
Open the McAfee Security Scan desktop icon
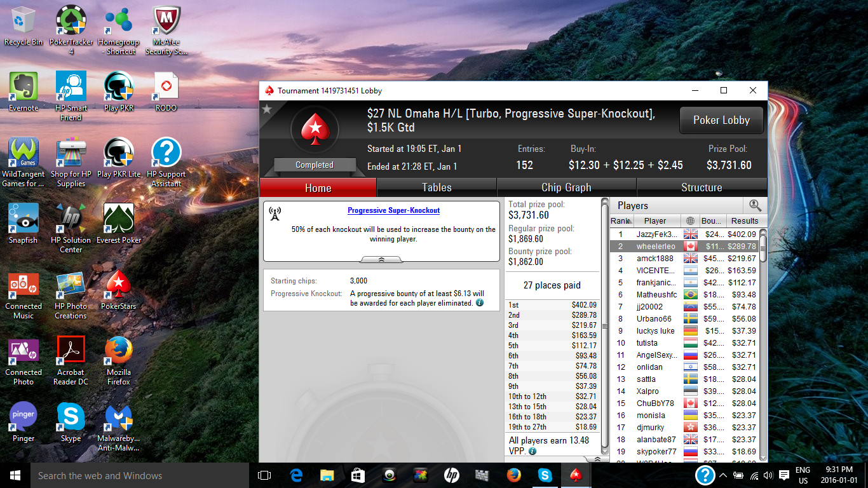[x=166, y=30]
